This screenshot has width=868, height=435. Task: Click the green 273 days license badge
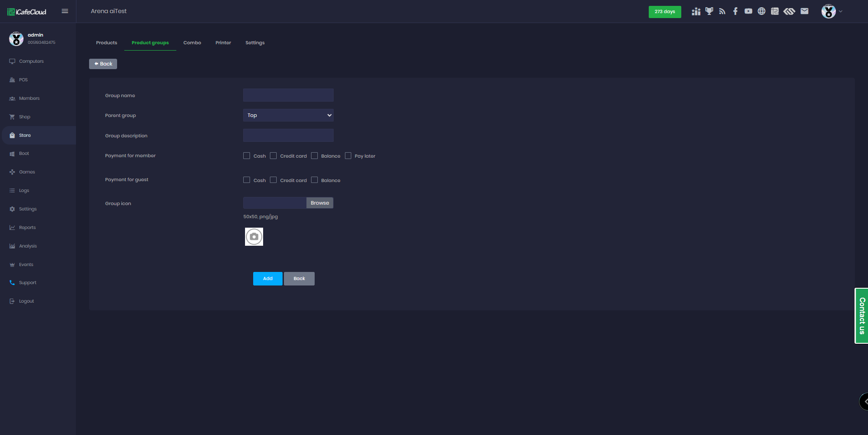point(665,11)
